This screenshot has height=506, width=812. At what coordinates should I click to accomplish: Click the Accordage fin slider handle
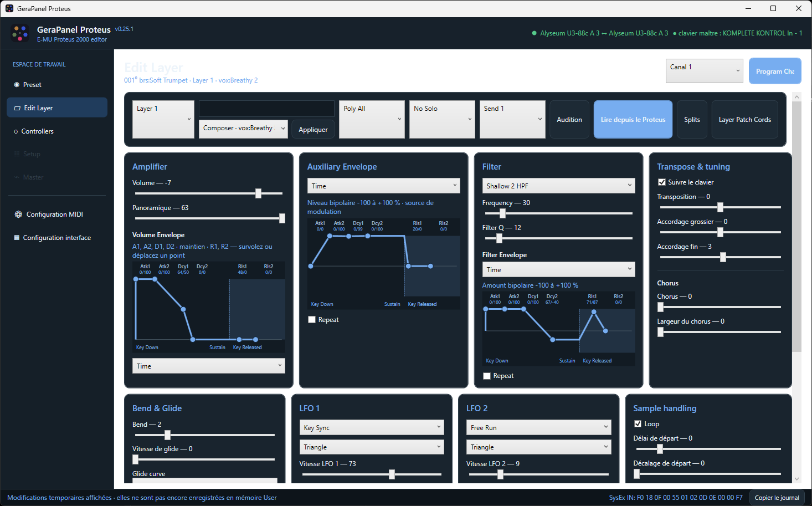click(723, 257)
